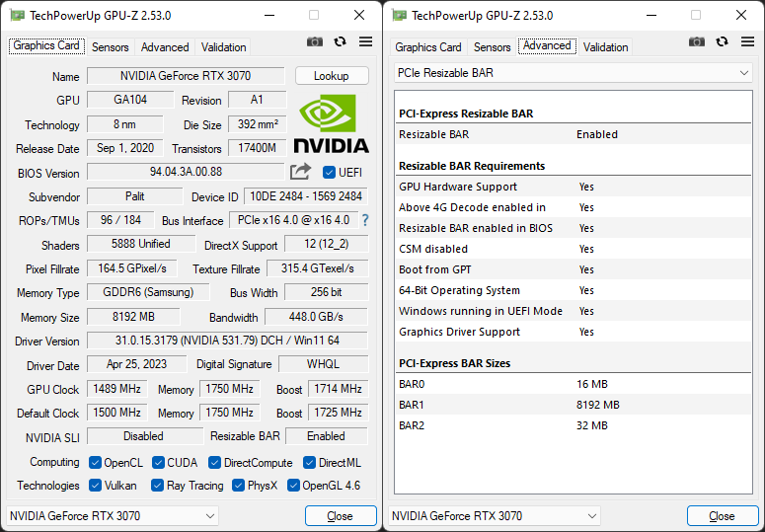Viewport: 765px width, 532px height.
Task: Select the BAR0 16 MB row
Action: (x=574, y=384)
